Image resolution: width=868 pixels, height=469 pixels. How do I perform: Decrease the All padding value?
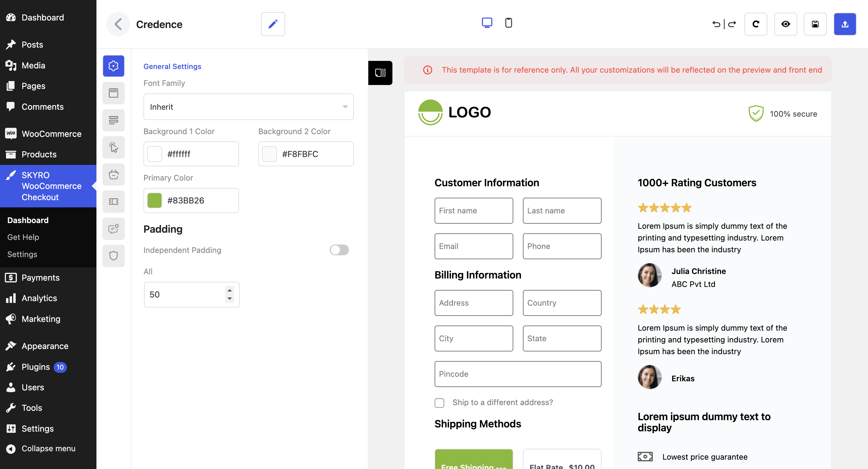point(229,298)
